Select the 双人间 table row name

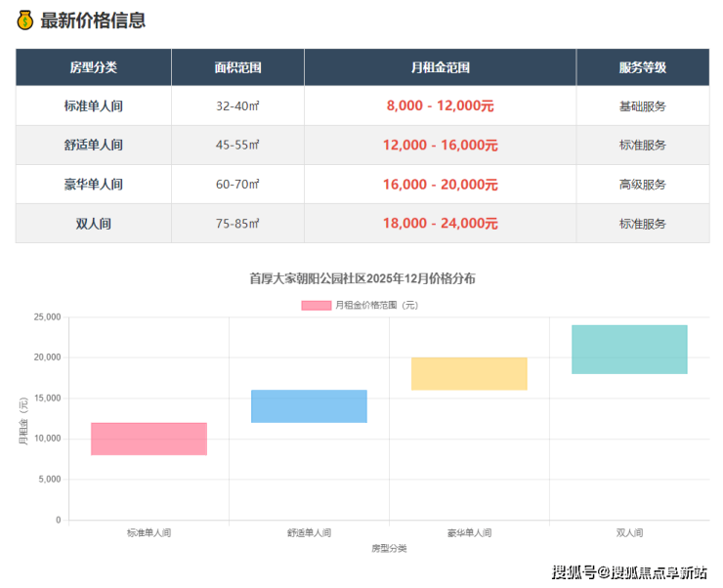(x=93, y=223)
